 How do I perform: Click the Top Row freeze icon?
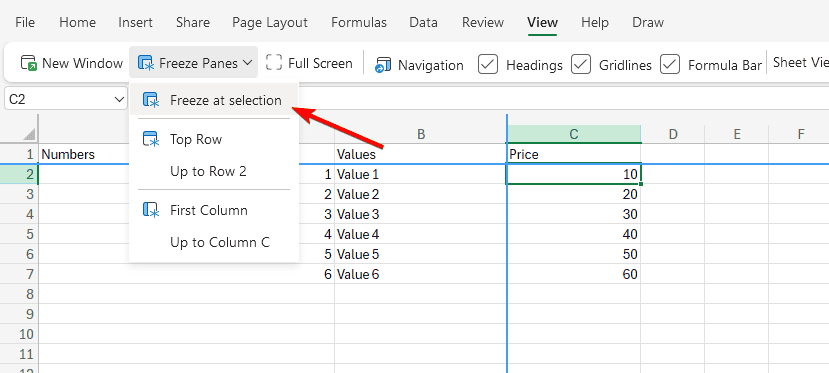coord(151,139)
